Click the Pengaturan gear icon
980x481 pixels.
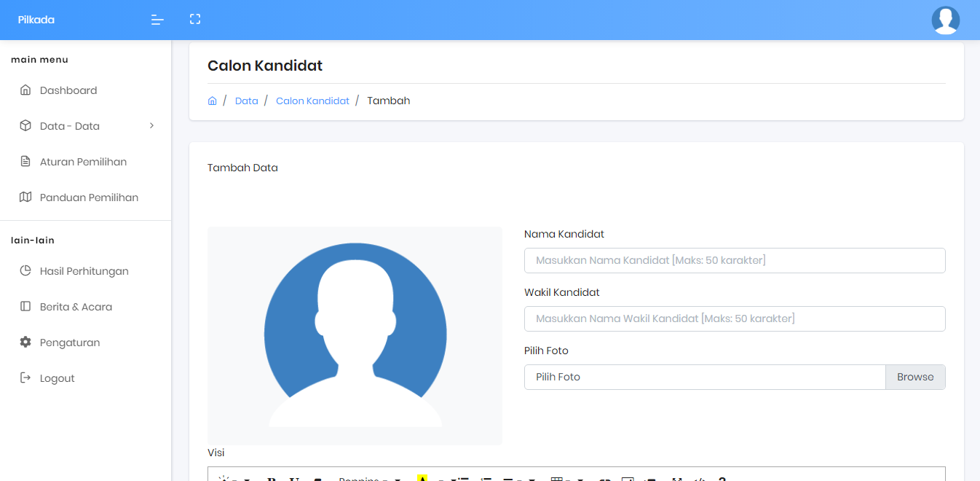tap(25, 343)
